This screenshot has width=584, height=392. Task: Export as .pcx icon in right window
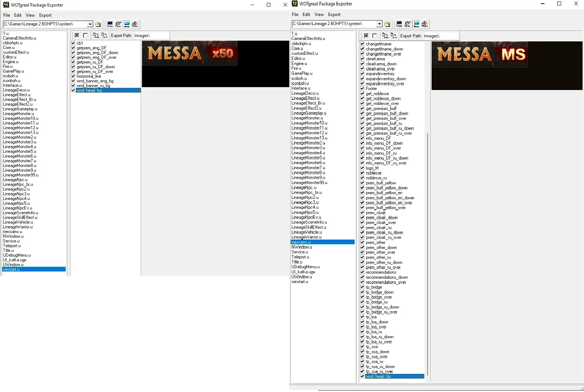click(394, 36)
